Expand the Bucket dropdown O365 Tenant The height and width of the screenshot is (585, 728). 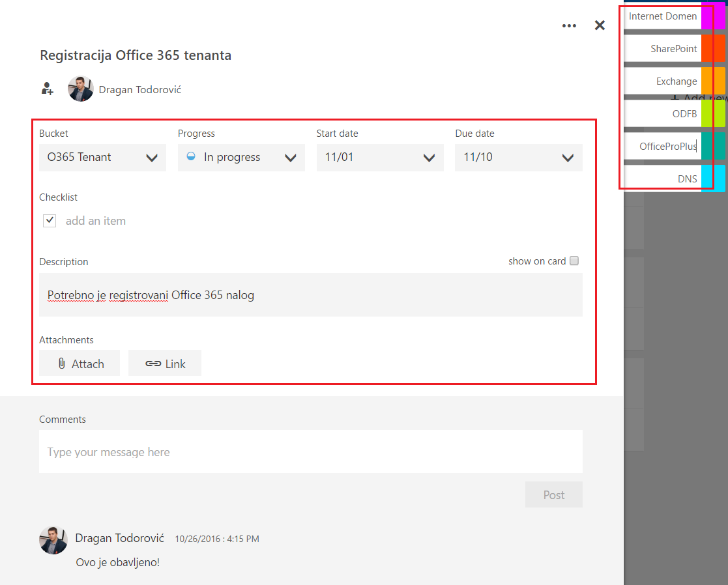click(102, 157)
